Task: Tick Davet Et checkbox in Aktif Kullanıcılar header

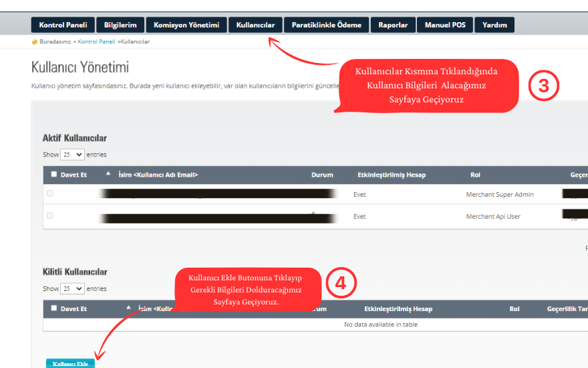Action: 54,175
